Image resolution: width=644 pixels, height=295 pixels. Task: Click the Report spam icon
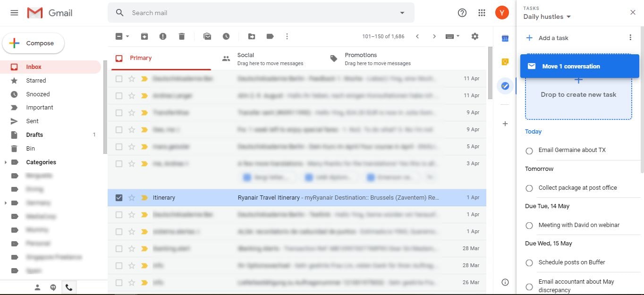tap(163, 36)
